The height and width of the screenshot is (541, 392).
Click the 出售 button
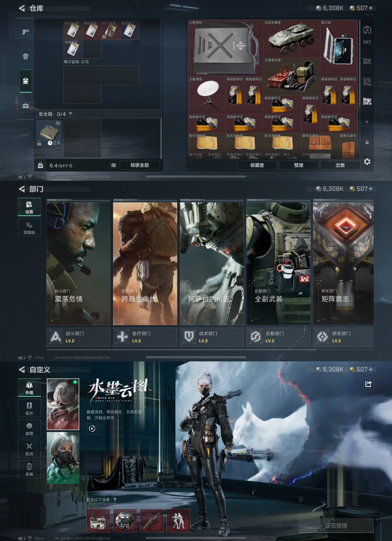point(340,165)
